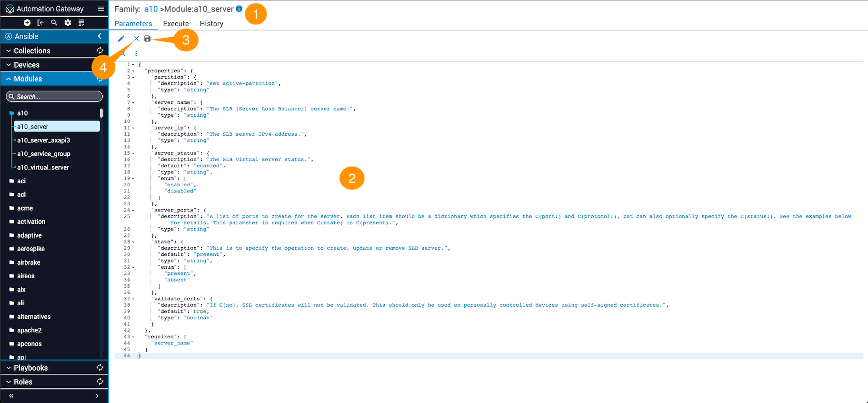Image resolution: width=868 pixels, height=403 pixels.
Task: Save parameters with the floppy disk icon
Action: (148, 39)
